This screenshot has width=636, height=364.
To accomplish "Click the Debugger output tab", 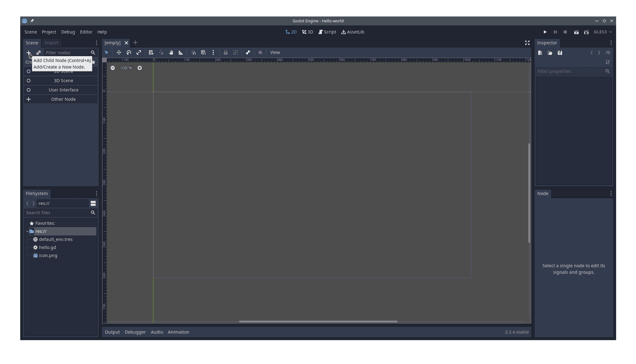I will (135, 332).
